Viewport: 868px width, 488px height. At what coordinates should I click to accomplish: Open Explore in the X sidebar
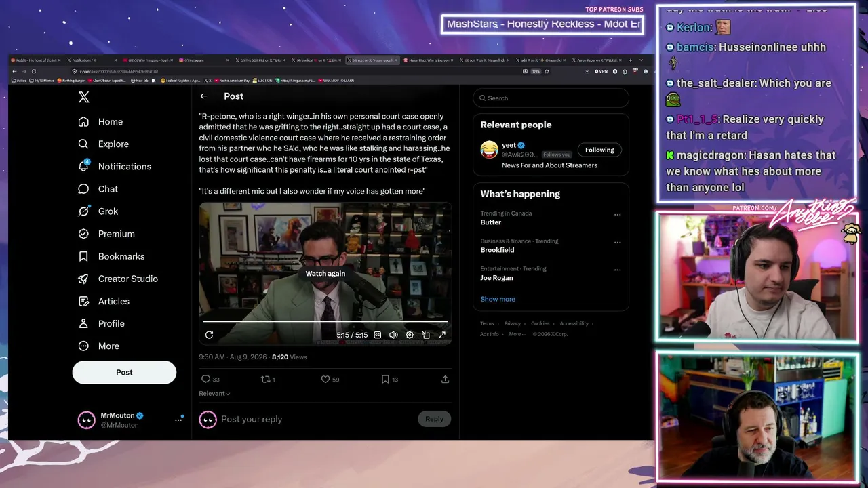coord(103,144)
